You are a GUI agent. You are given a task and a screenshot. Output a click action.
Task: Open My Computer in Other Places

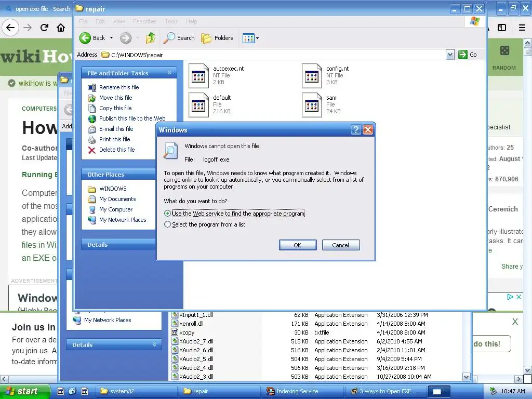[116, 210]
